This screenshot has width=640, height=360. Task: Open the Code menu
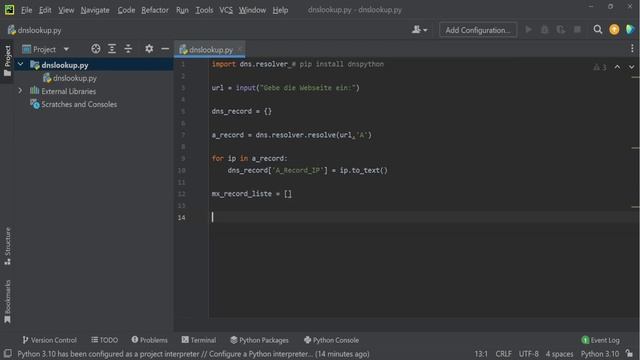coord(126,10)
